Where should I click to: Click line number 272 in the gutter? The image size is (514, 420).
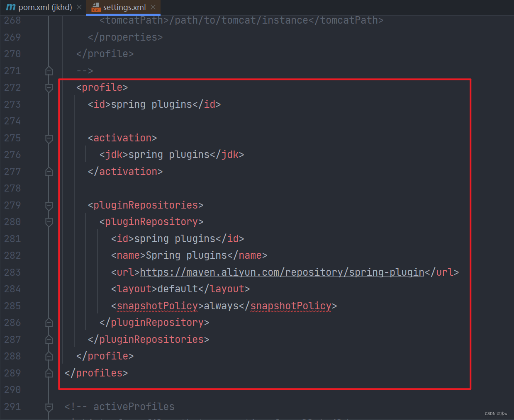point(12,87)
